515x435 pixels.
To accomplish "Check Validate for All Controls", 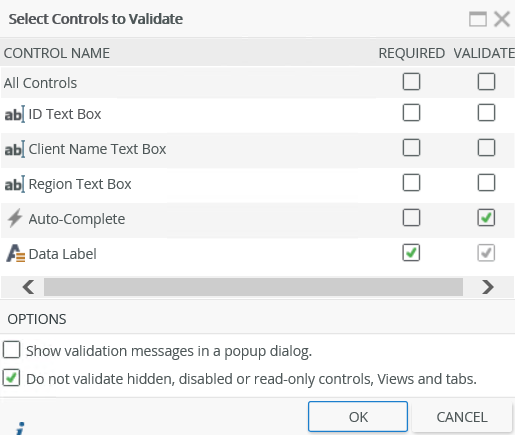I will (486, 82).
